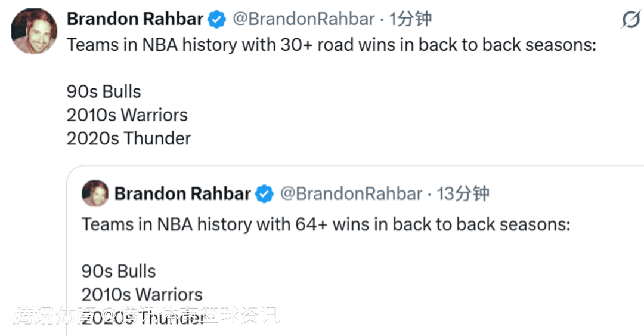
Task: Click "2010s Warriors" in the top tweet
Action: tap(127, 115)
